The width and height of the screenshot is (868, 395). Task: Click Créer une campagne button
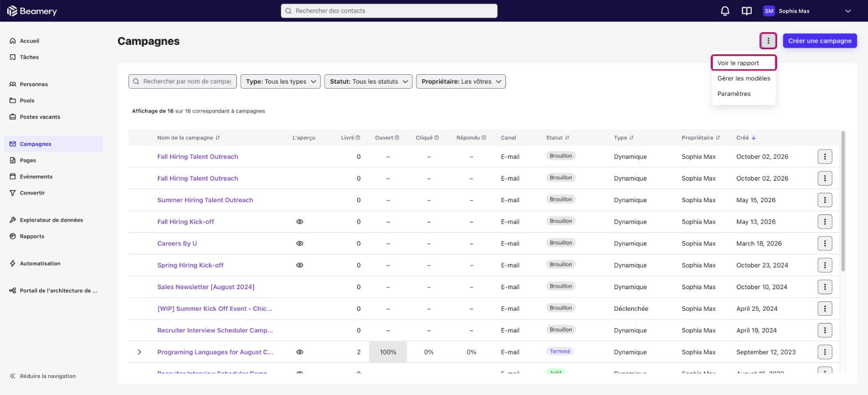point(820,41)
